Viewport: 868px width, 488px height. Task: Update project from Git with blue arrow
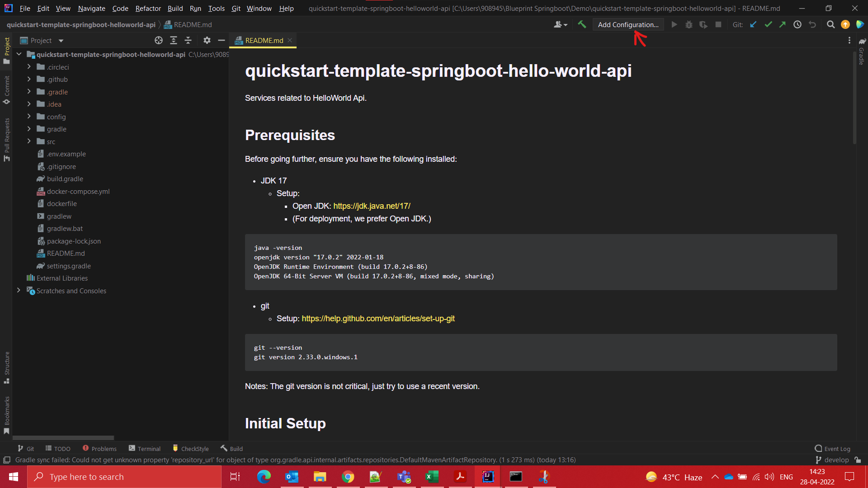(753, 24)
